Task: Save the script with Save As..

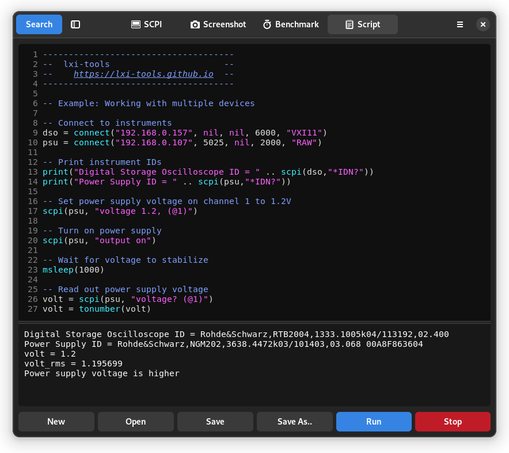Action: click(295, 422)
